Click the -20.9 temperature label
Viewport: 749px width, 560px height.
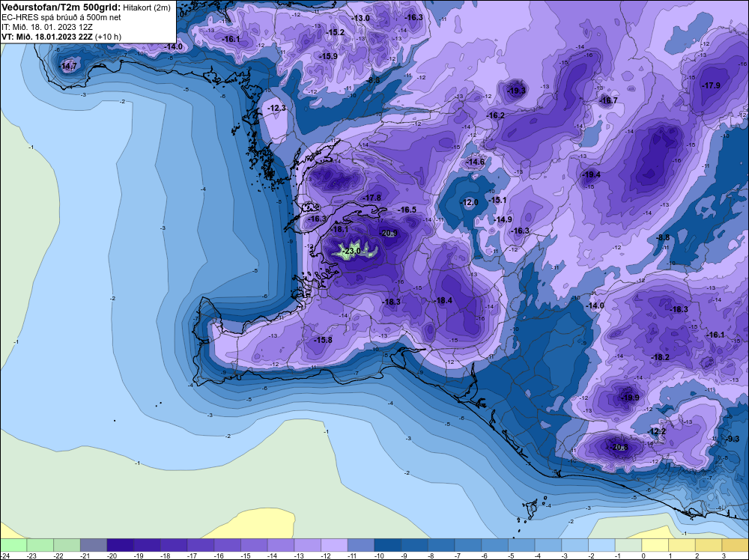[x=389, y=233]
